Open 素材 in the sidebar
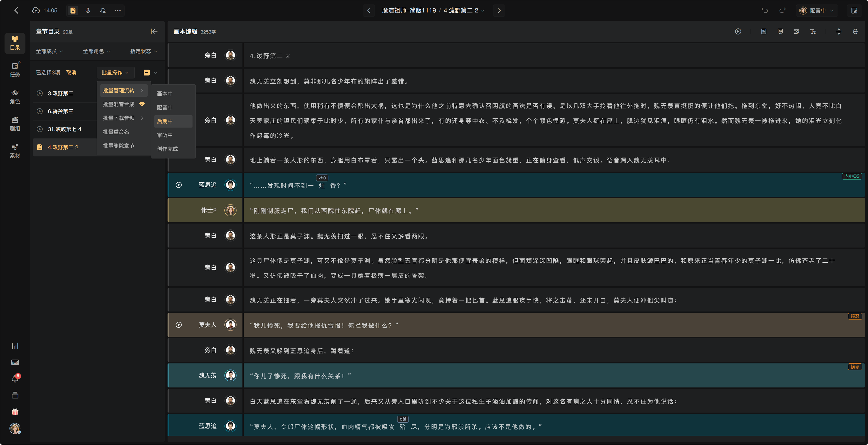This screenshot has height=445, width=868. pos(15,151)
